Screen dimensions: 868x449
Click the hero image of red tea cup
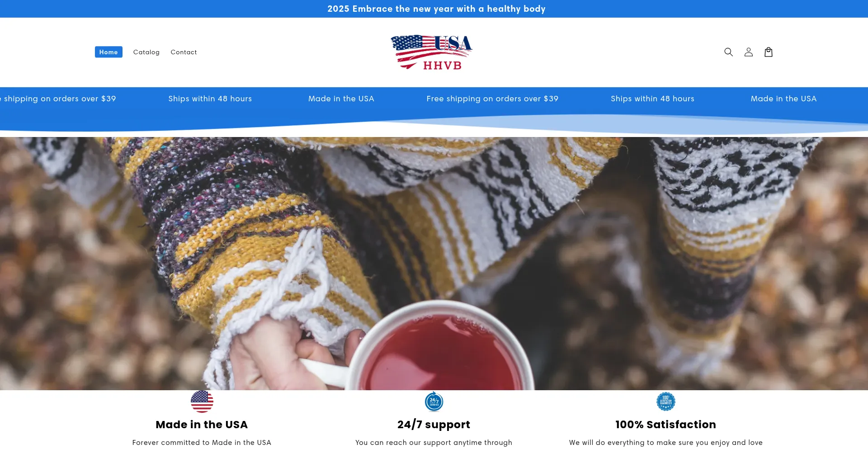click(x=434, y=264)
